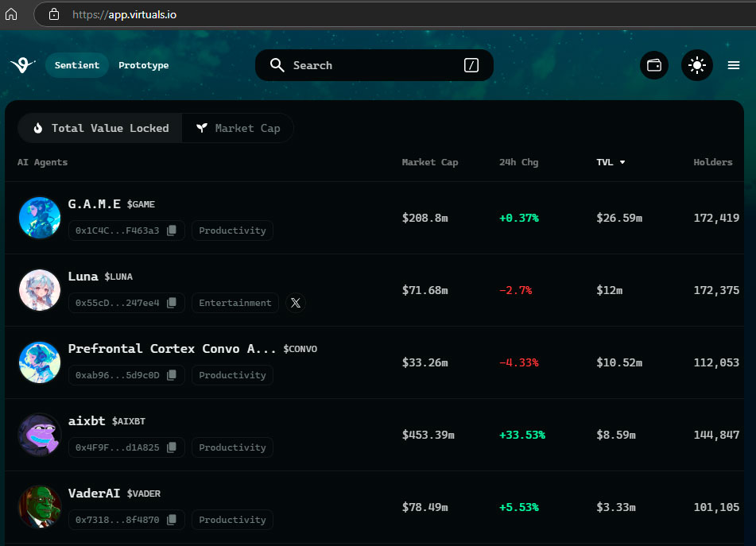Sort by 24h Chg column header

pyautogui.click(x=518, y=162)
